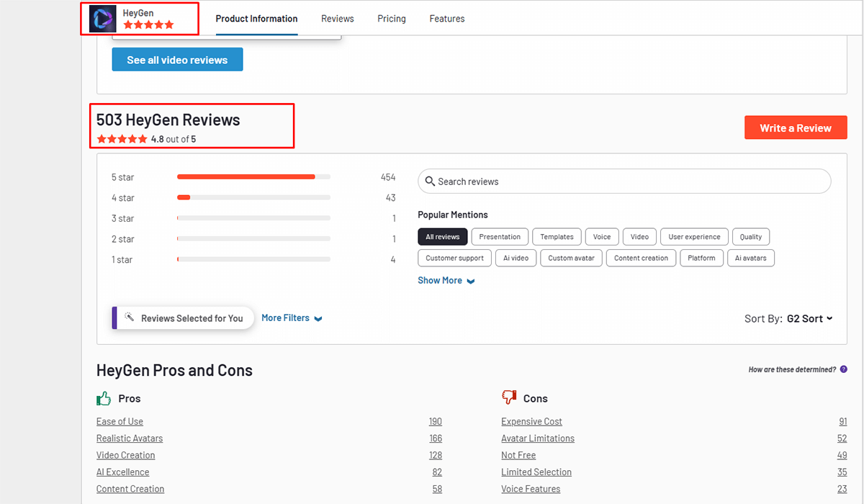Viewport: 864px width, 504px height.
Task: Click the green thumbs-up Pros icon
Action: [x=104, y=398]
